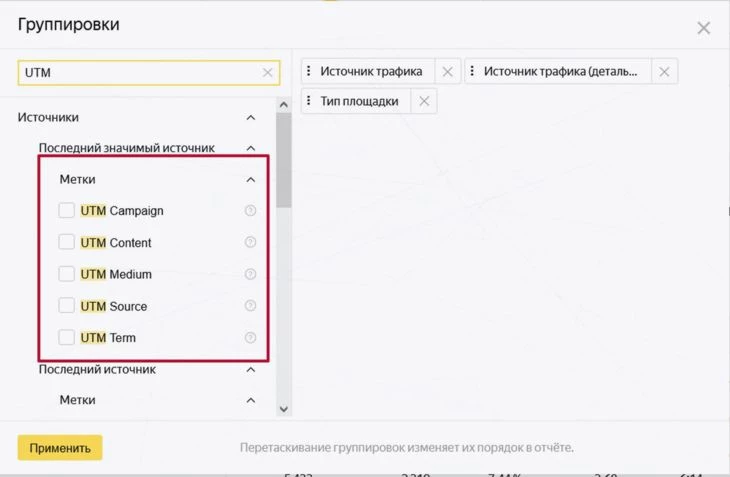Image resolution: width=730 pixels, height=477 pixels.
Task: Remove the Источник трафика grouping chip
Action: coord(447,72)
